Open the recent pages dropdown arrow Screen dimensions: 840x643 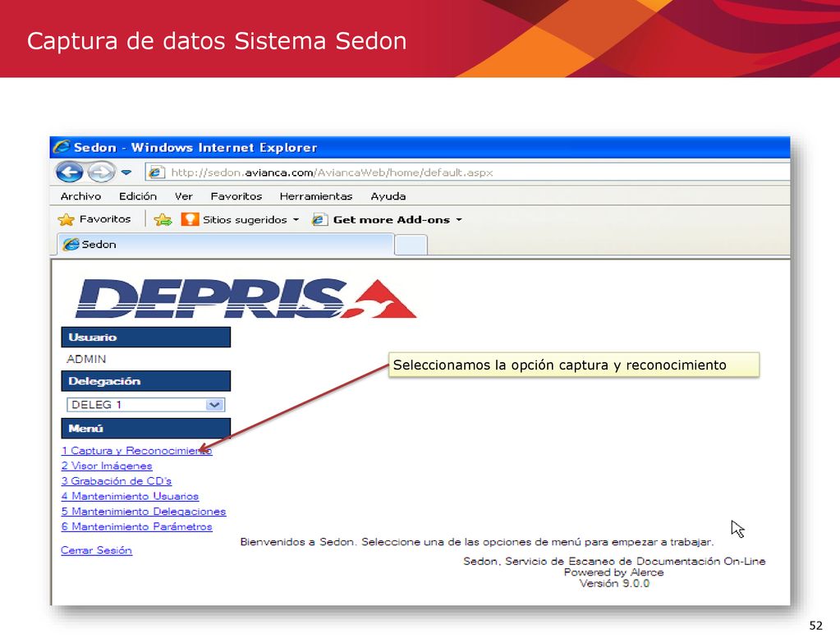click(126, 172)
